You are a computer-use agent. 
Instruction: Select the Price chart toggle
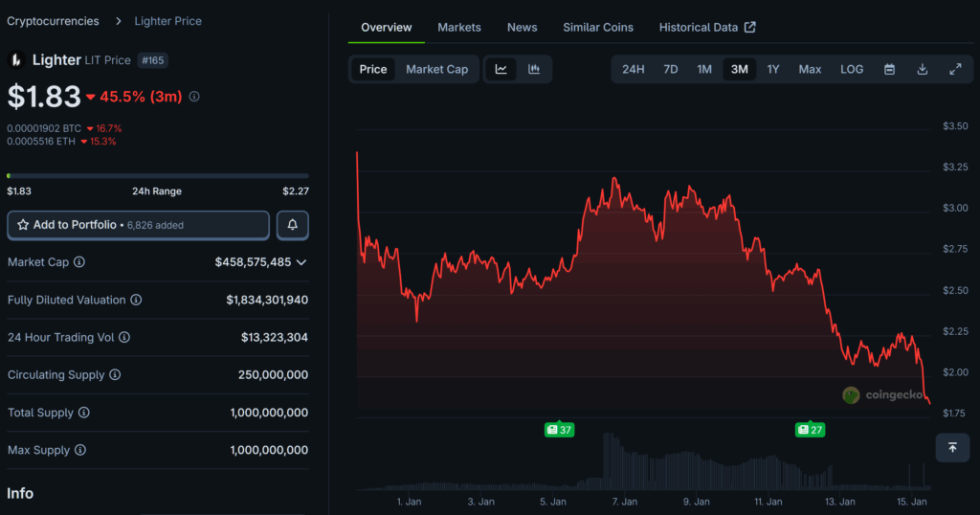click(x=373, y=69)
